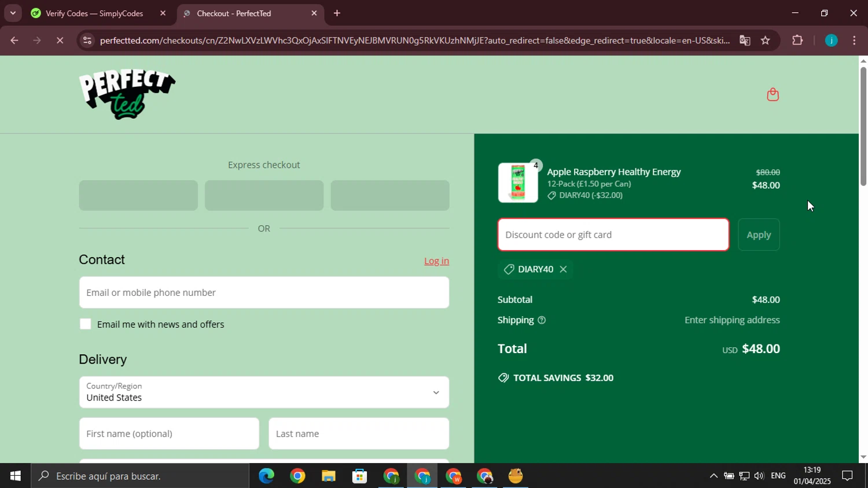Image resolution: width=868 pixels, height=488 pixels.
Task: Close the Checkout PerfectTed tab
Action: [314, 13]
